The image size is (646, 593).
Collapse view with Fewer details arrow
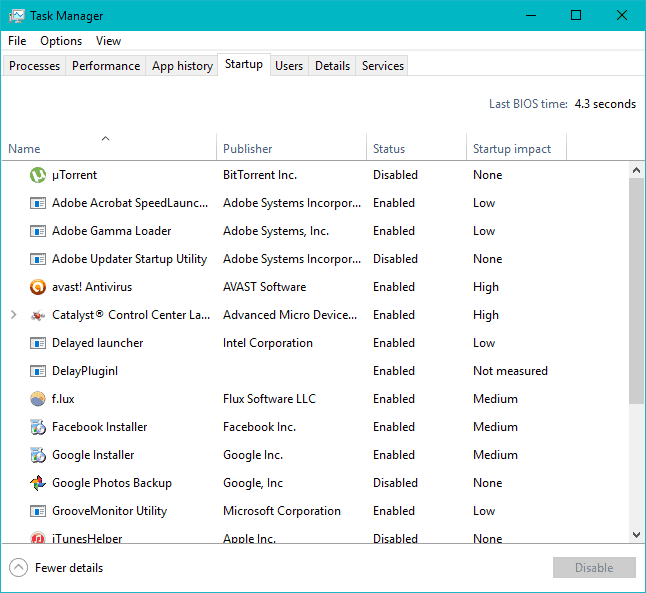[x=19, y=568]
